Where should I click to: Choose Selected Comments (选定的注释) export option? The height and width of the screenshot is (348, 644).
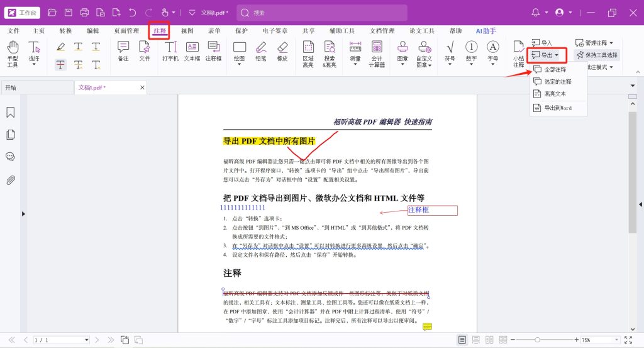558,81
